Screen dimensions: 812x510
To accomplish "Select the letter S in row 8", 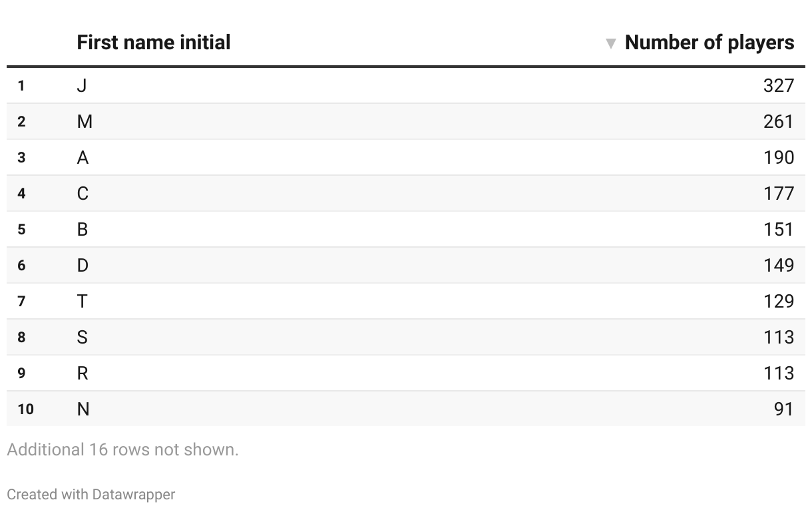I will click(x=83, y=337).
